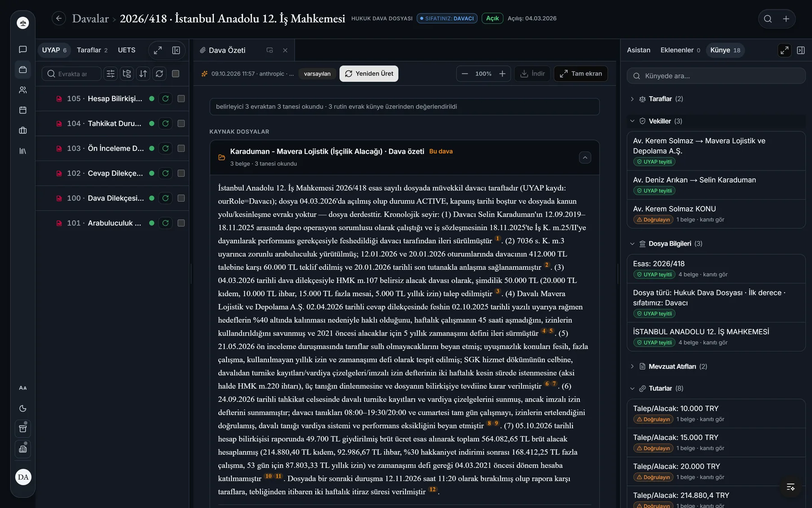Image resolution: width=812 pixels, height=508 pixels.
Task: Expand the Künye panel to fullscreen
Action: tap(784, 50)
